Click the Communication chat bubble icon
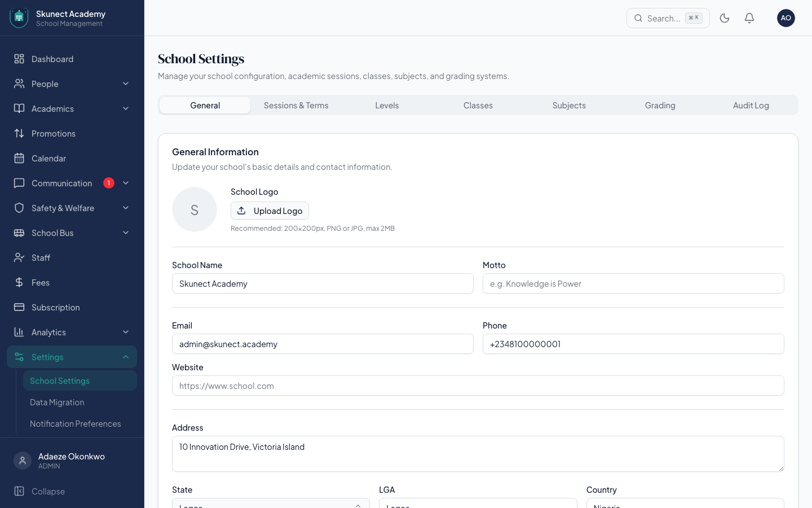 [x=19, y=183]
